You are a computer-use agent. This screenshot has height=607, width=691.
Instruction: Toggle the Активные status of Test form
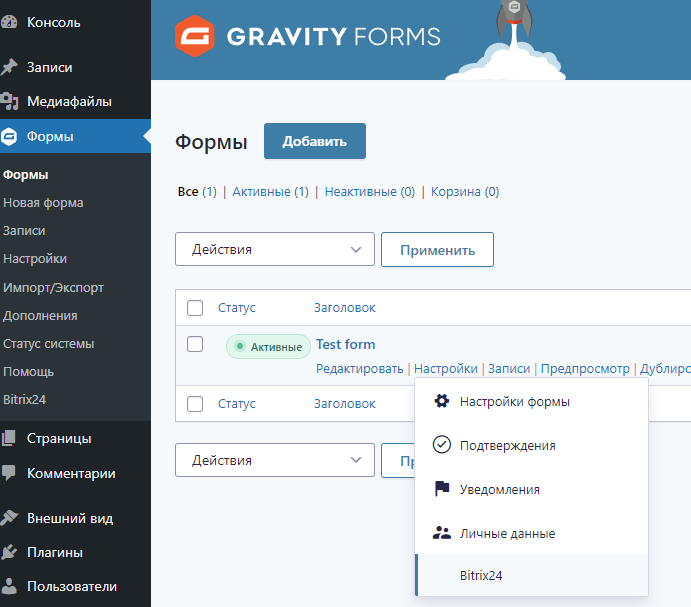268,346
